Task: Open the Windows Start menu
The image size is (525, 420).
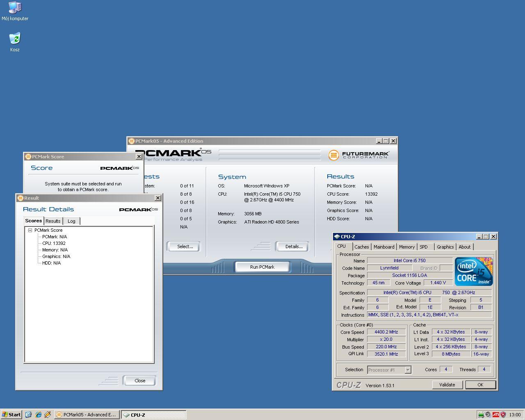Action: pos(11,415)
